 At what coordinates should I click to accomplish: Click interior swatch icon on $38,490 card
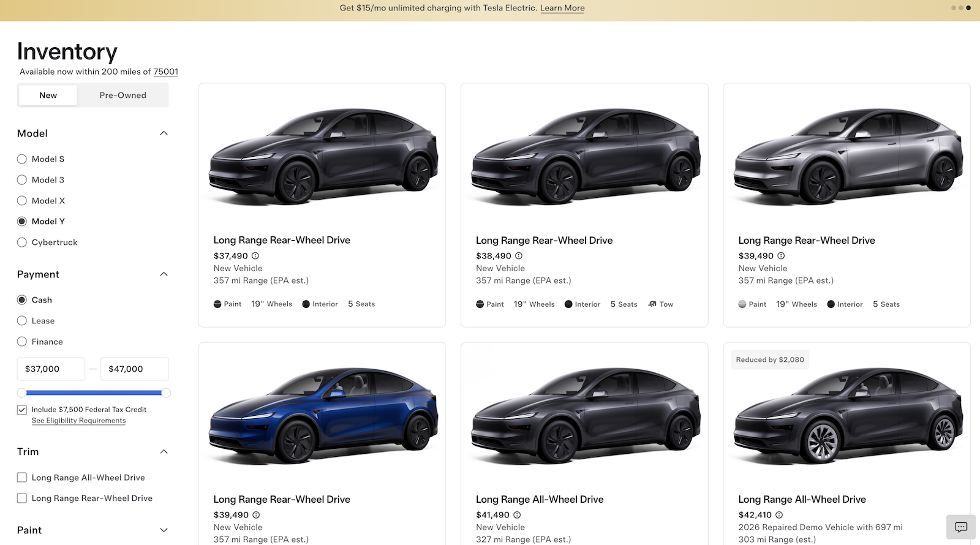click(x=568, y=304)
